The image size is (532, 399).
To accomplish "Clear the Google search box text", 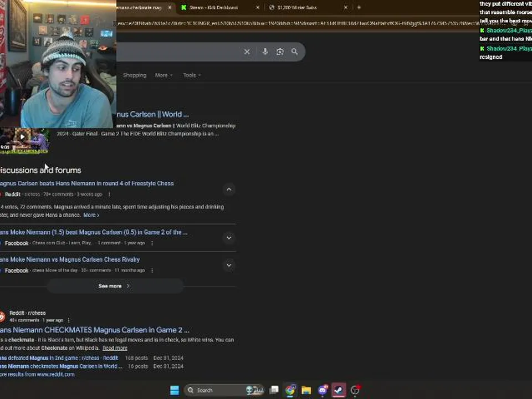I will pos(247,52).
